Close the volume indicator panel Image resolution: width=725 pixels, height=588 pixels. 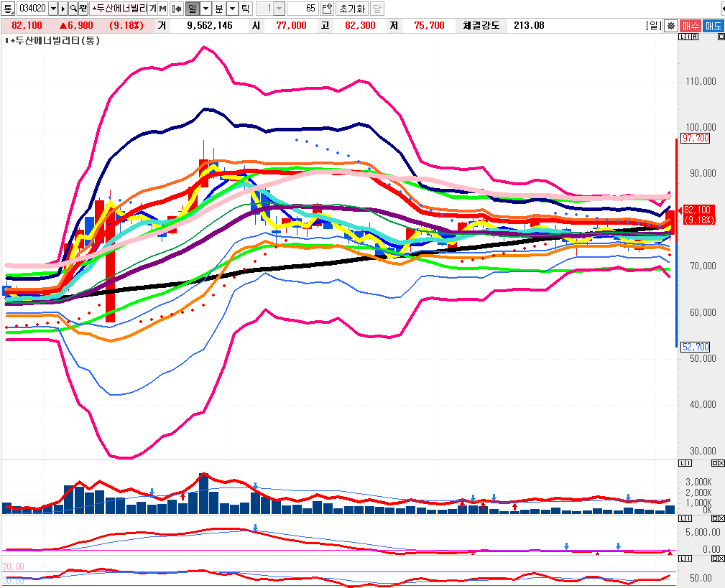pos(721,463)
